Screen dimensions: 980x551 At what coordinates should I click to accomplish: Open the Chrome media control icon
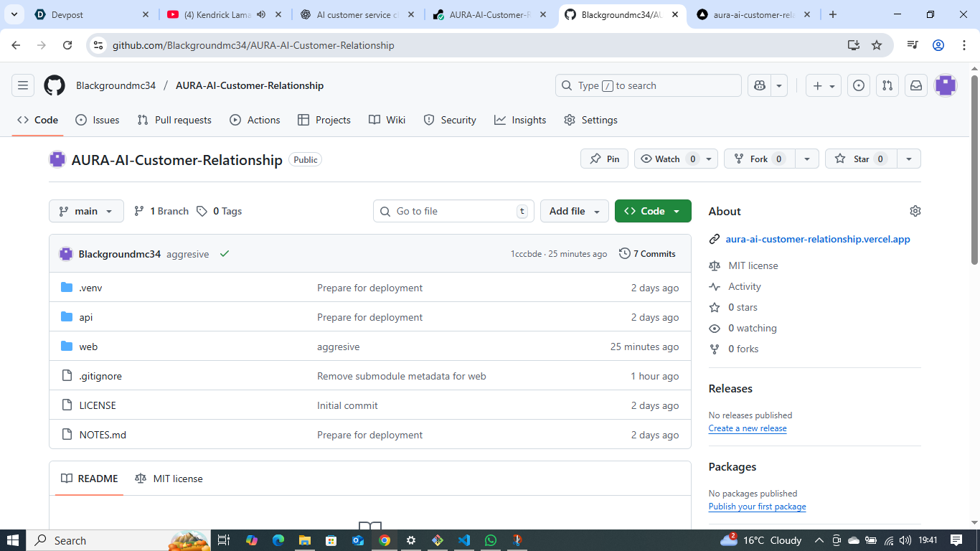(x=913, y=45)
